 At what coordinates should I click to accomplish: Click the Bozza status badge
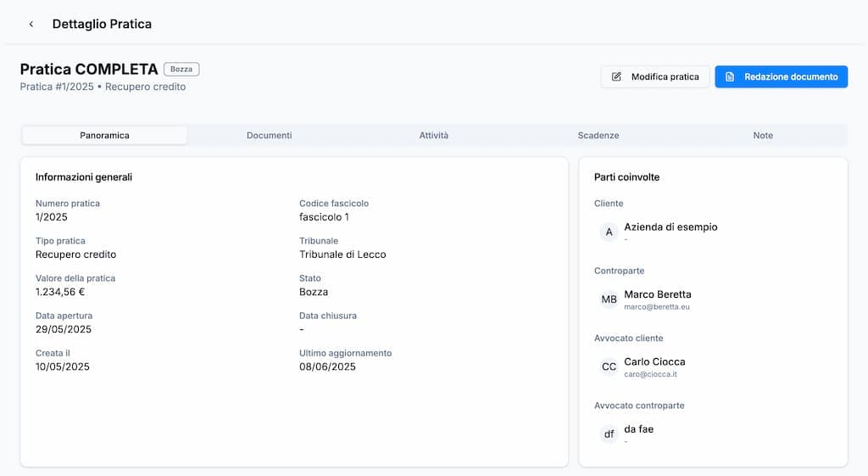pos(181,70)
